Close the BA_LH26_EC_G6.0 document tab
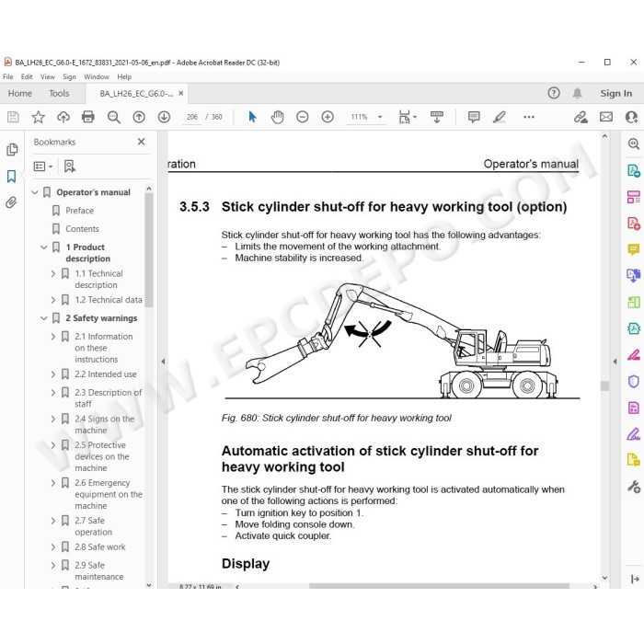This screenshot has width=644, height=644. [x=180, y=93]
